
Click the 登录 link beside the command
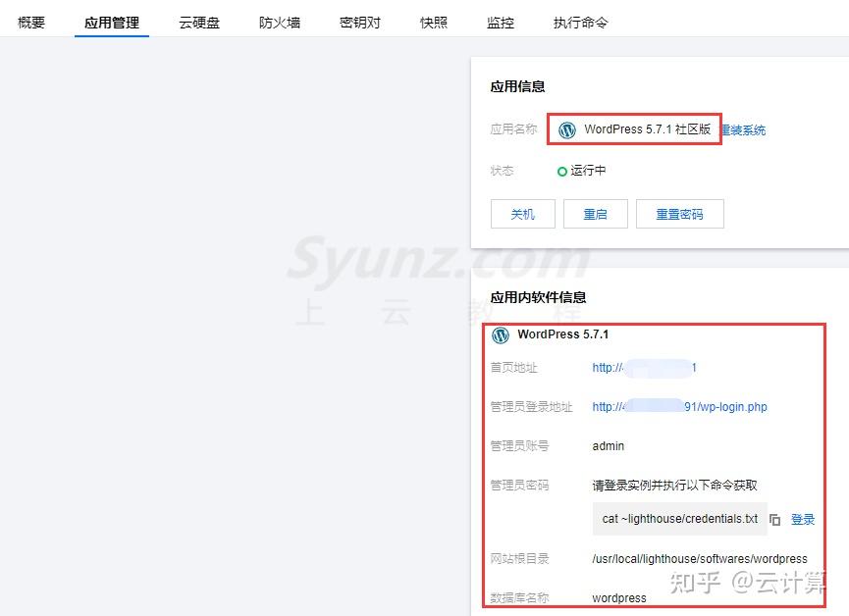803,520
